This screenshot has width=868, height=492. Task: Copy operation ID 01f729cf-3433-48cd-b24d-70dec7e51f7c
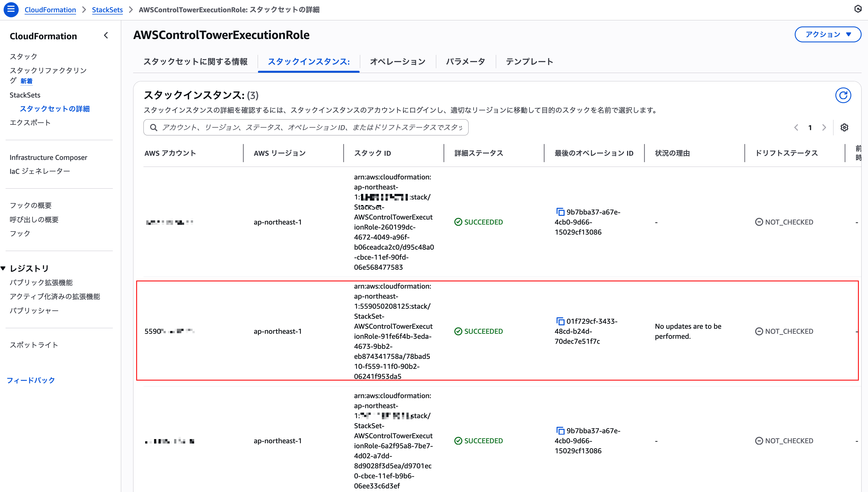[560, 321]
